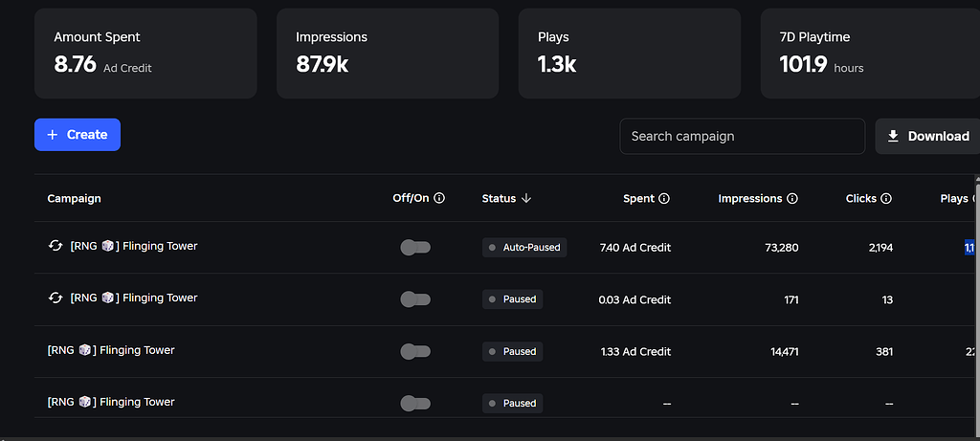
Task: Click the info icon next to Clicks header
Action: click(886, 199)
